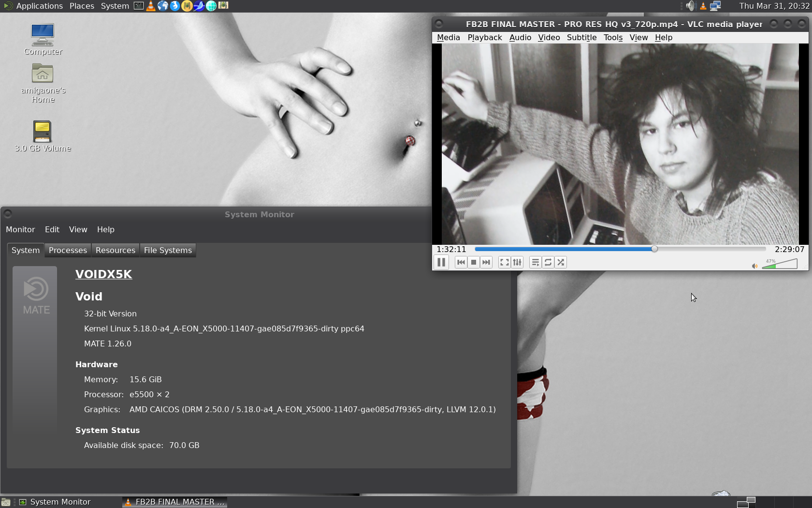This screenshot has width=812, height=508.
Task: Switch to the Resources tab
Action: pyautogui.click(x=116, y=250)
